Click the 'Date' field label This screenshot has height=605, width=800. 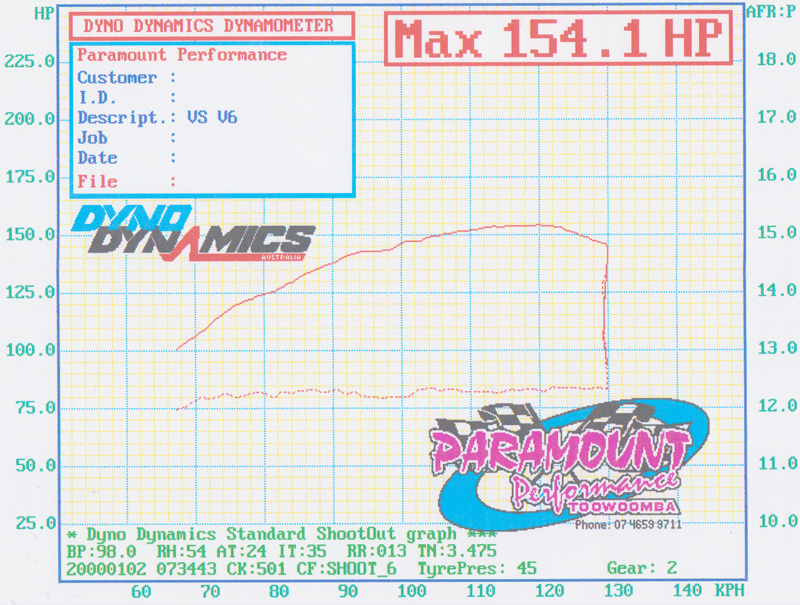pos(97,158)
